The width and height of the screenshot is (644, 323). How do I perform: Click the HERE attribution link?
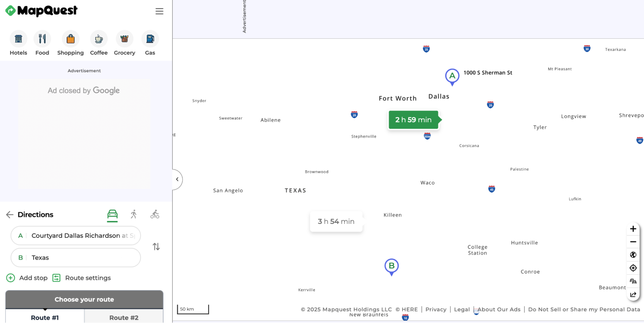coord(407,309)
